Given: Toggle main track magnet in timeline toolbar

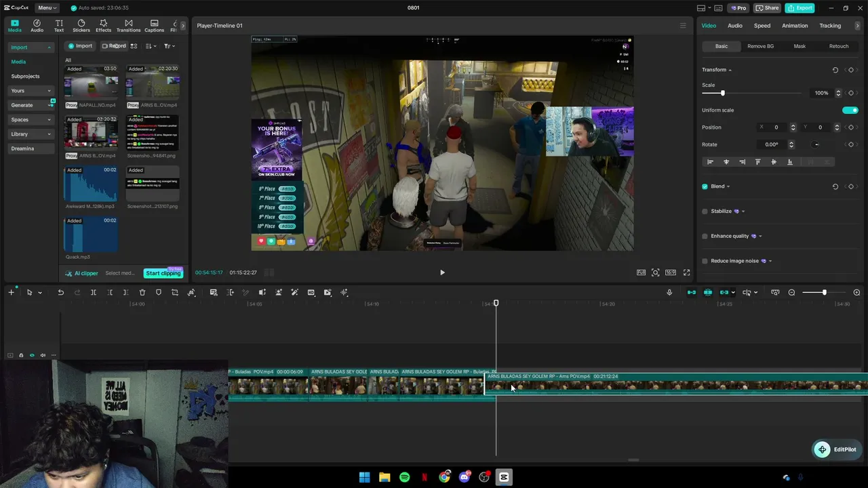Looking at the screenshot, I should pos(692,292).
